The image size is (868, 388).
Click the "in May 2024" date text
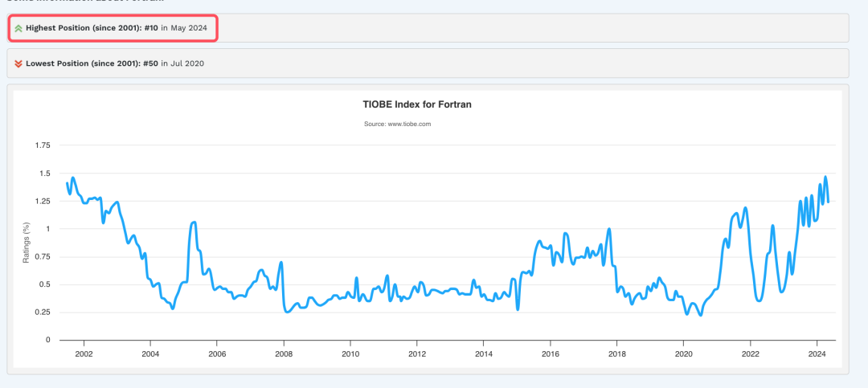point(184,27)
